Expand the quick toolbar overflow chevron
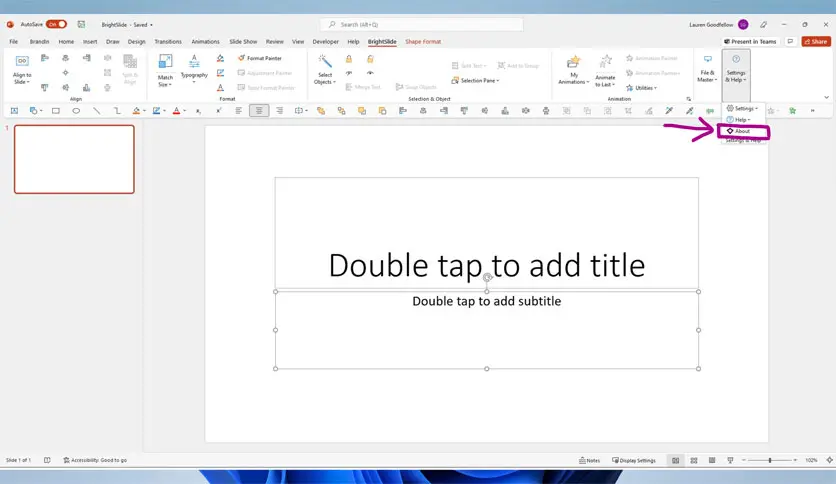 coord(813,111)
